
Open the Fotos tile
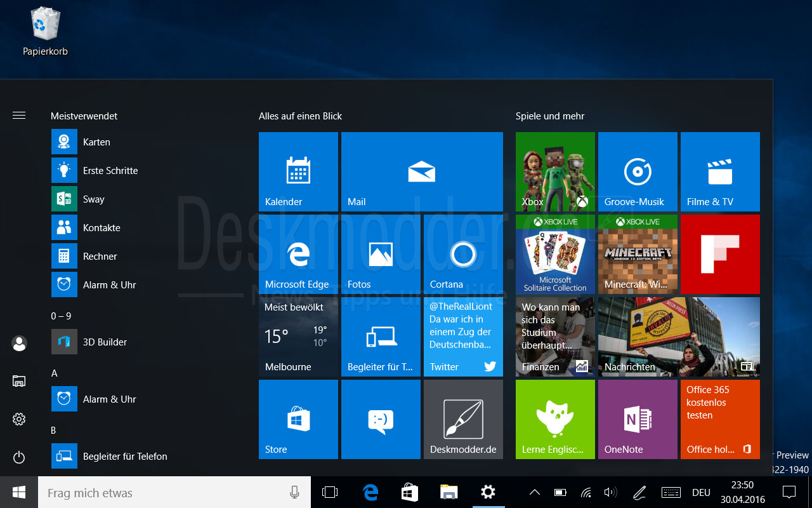(381, 254)
